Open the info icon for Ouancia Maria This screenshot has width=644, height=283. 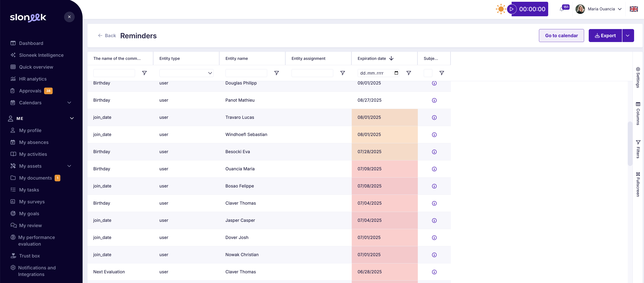pyautogui.click(x=434, y=169)
